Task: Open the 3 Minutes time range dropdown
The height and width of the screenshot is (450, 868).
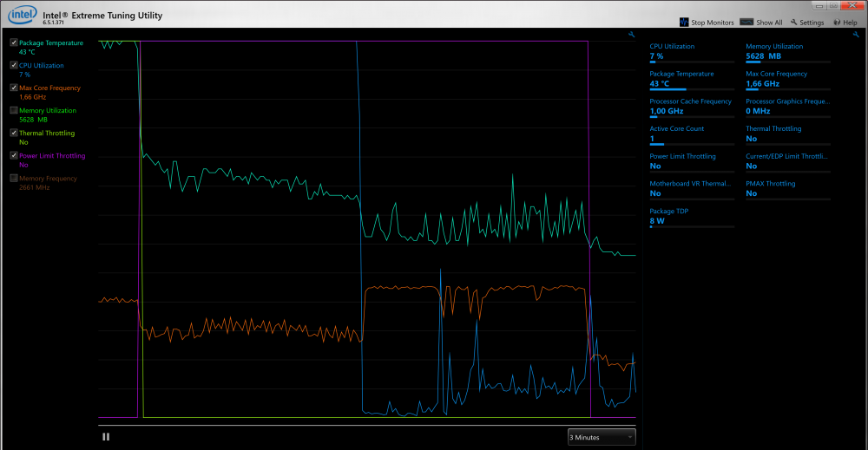Action: 602,437
